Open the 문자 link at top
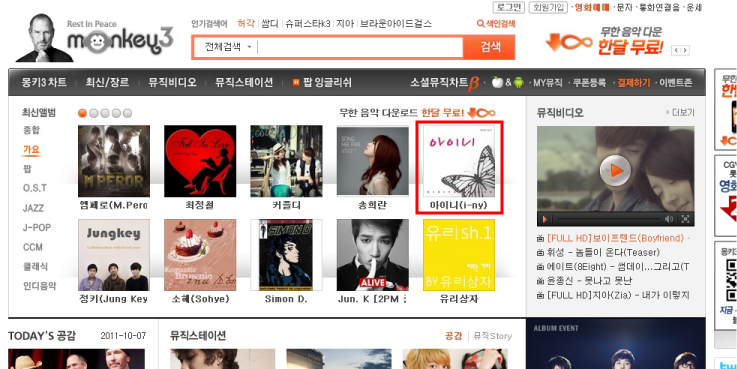Screen dimensions: 737x369 625,8
